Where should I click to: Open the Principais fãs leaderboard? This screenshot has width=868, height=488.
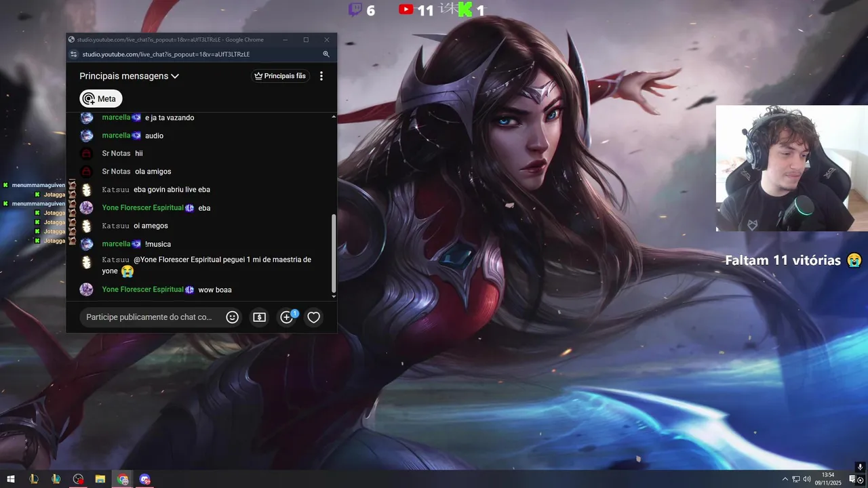pyautogui.click(x=280, y=76)
